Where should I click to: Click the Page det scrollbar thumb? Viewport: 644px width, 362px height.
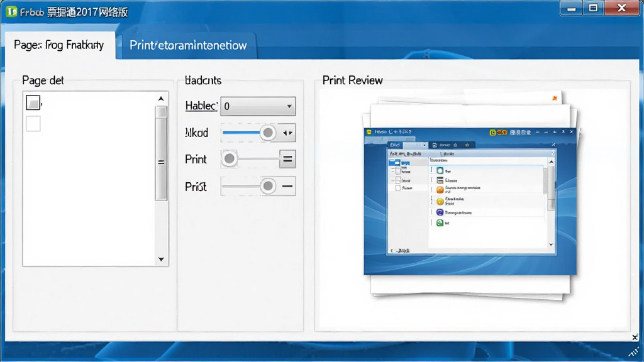[161, 153]
